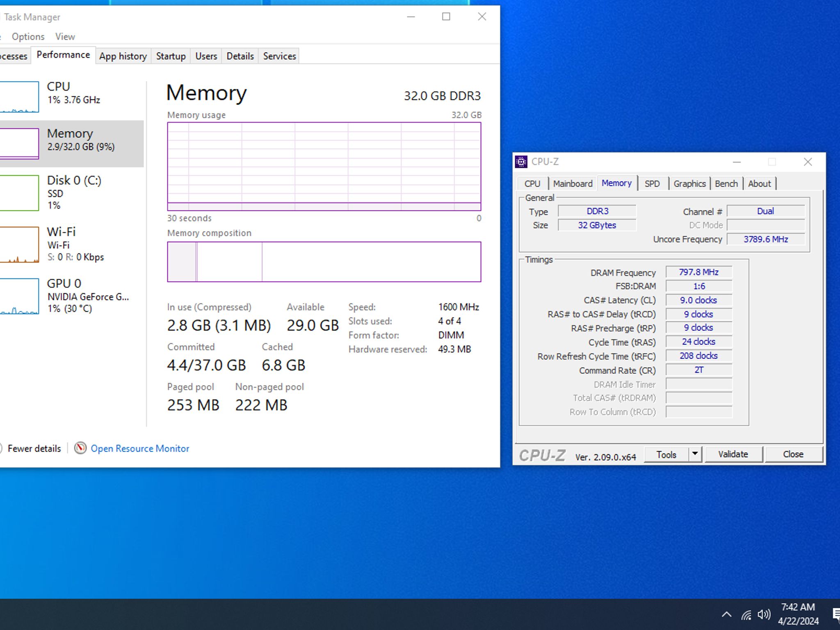Click Fewer details in Task Manager

[34, 448]
